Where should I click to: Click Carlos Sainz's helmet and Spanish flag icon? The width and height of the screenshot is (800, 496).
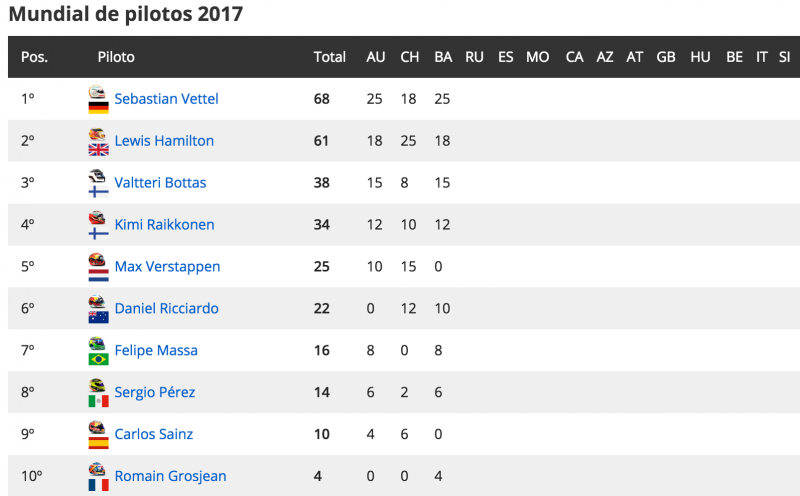98,434
